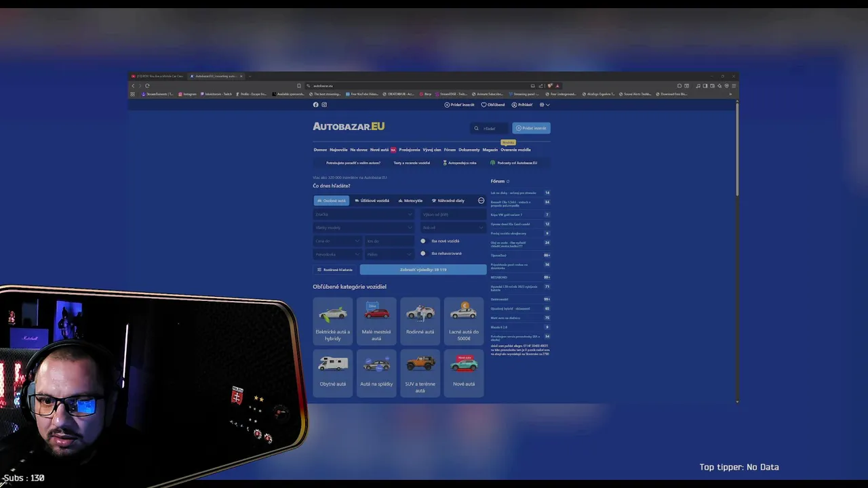
Task: Open the Fórum menu item
Action: pos(450,150)
